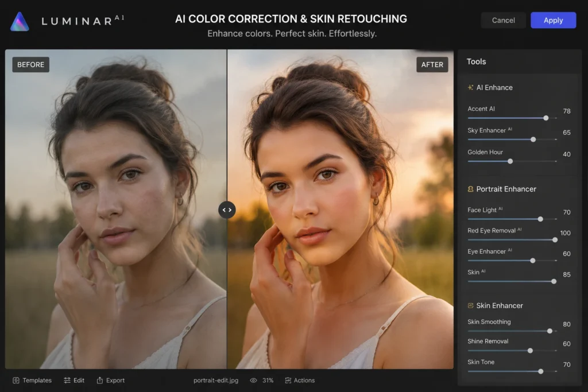This screenshot has height=392, width=588.
Task: Apply the color correction edits
Action: 553,20
